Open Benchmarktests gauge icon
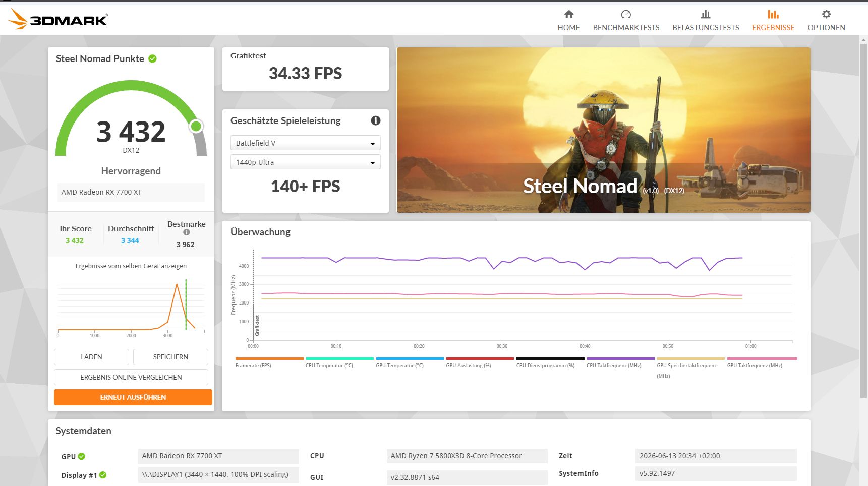Viewport: 868px width, 486px height. pos(626,14)
